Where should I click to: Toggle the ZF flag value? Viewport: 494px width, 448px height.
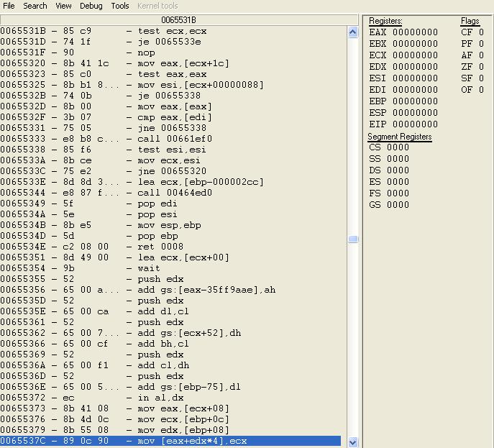[481, 67]
